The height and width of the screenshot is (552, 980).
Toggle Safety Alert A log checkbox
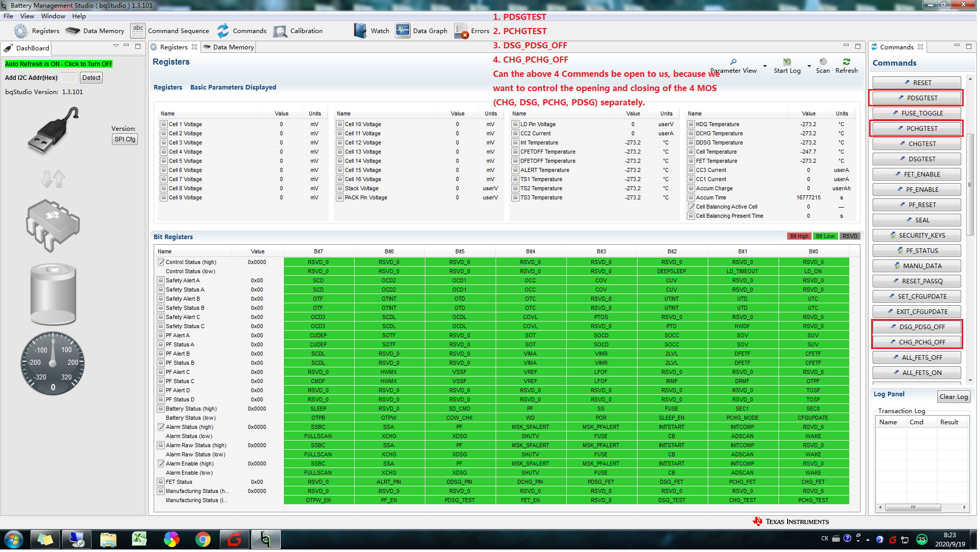161,281
